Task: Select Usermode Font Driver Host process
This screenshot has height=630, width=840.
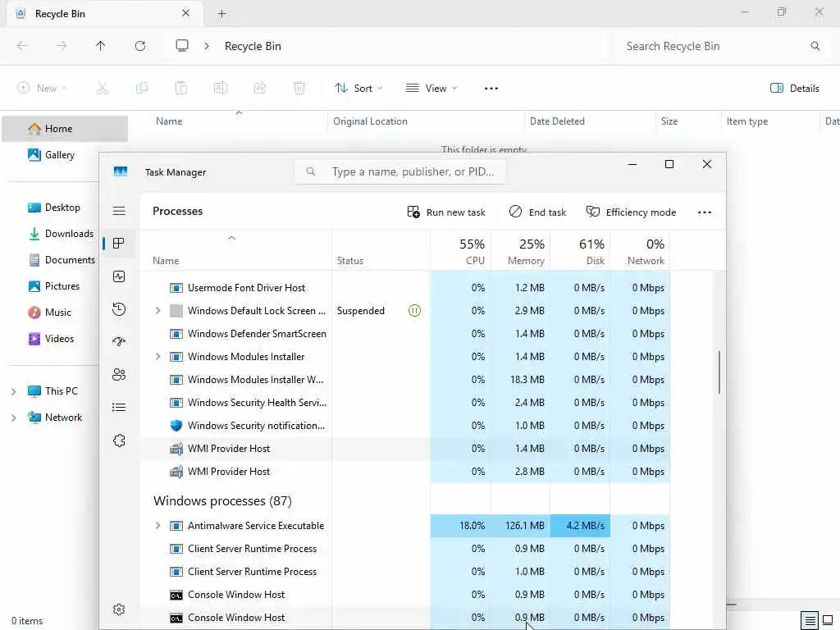Action: pyautogui.click(x=405, y=288)
